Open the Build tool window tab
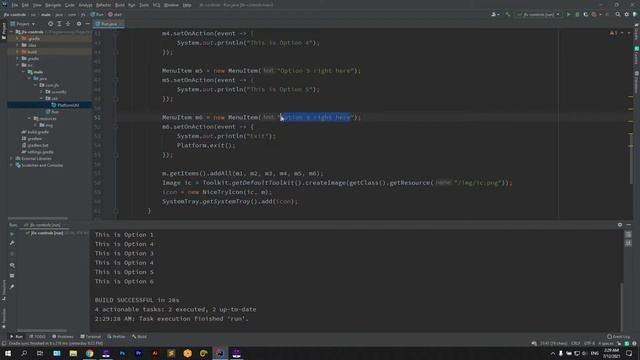Screen dimensions: 640x360 coord(139,337)
